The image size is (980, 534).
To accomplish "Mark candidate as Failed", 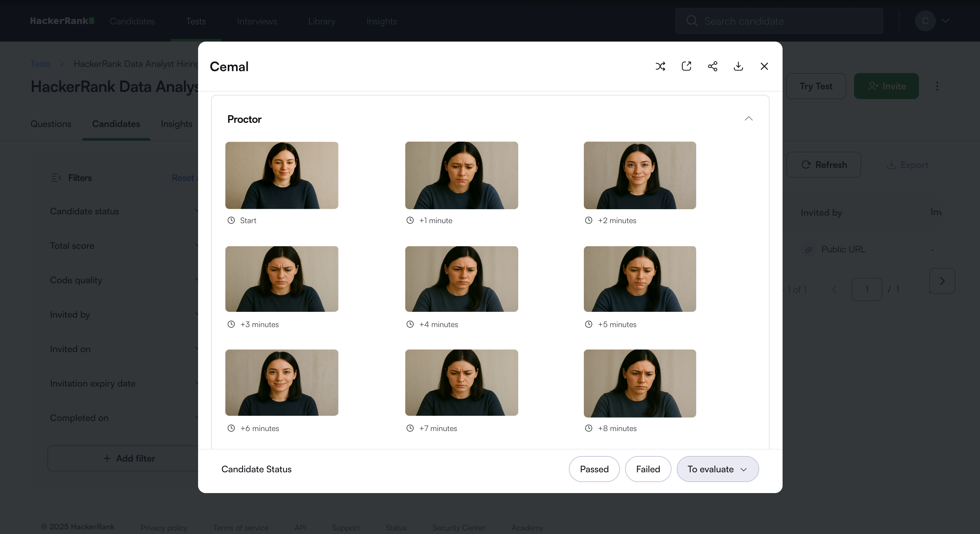I will [648, 469].
